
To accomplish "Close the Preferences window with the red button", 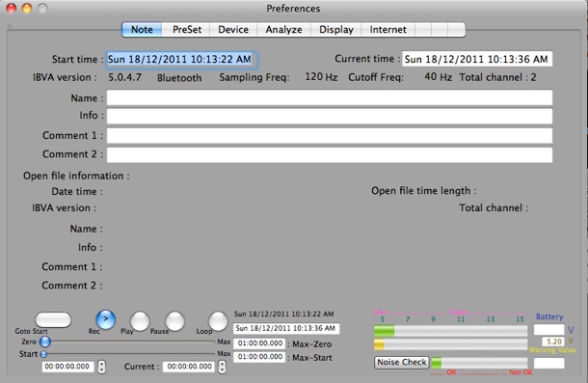I will 12,9.
